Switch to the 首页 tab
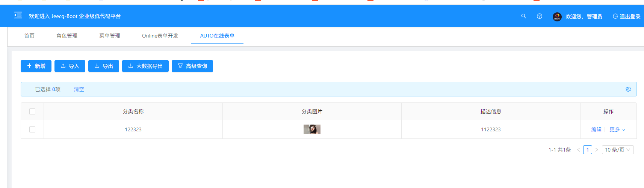The height and width of the screenshot is (188, 644). (x=29, y=36)
